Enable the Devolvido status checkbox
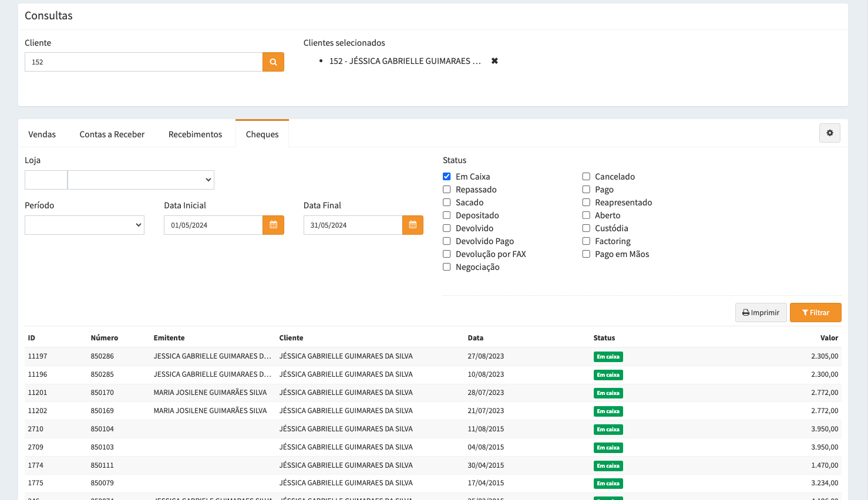 (447, 228)
